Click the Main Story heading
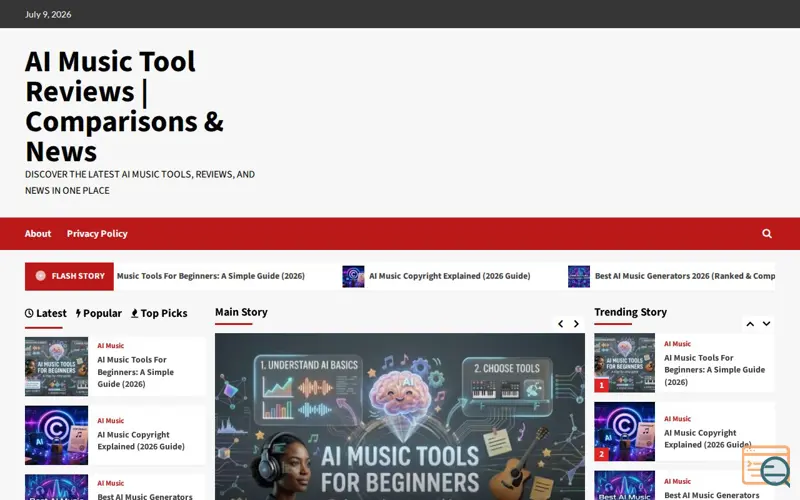Image resolution: width=800 pixels, height=500 pixels. pyautogui.click(x=241, y=312)
